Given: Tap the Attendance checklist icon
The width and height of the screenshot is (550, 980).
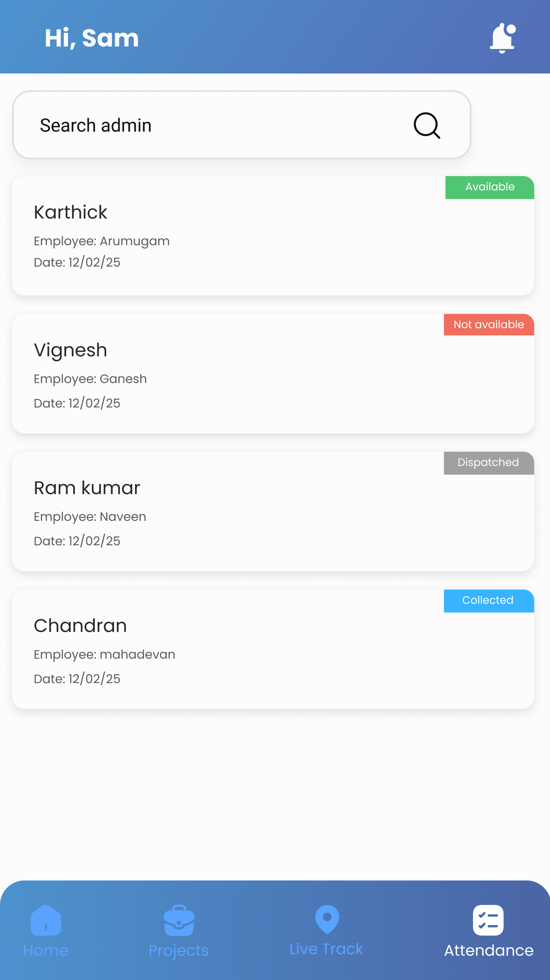Looking at the screenshot, I should coord(488,920).
